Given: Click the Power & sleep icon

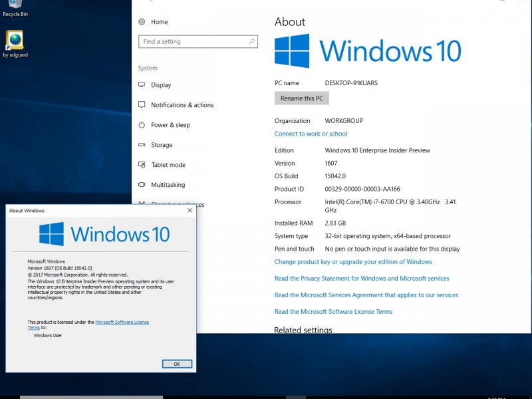Looking at the screenshot, I should [x=142, y=125].
